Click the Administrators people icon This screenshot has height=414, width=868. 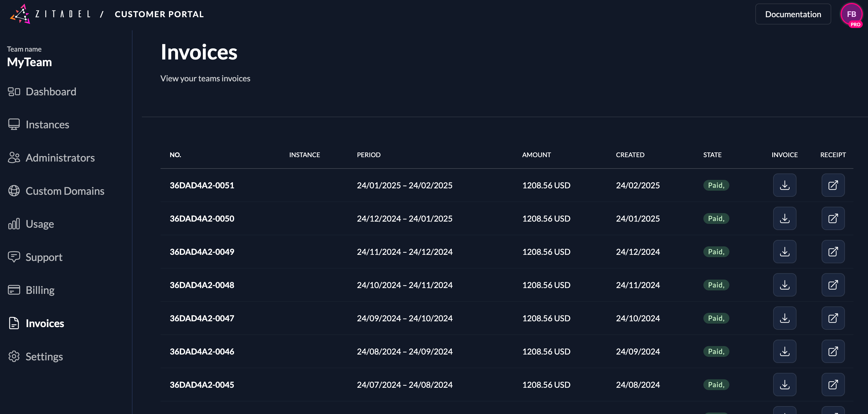point(14,157)
